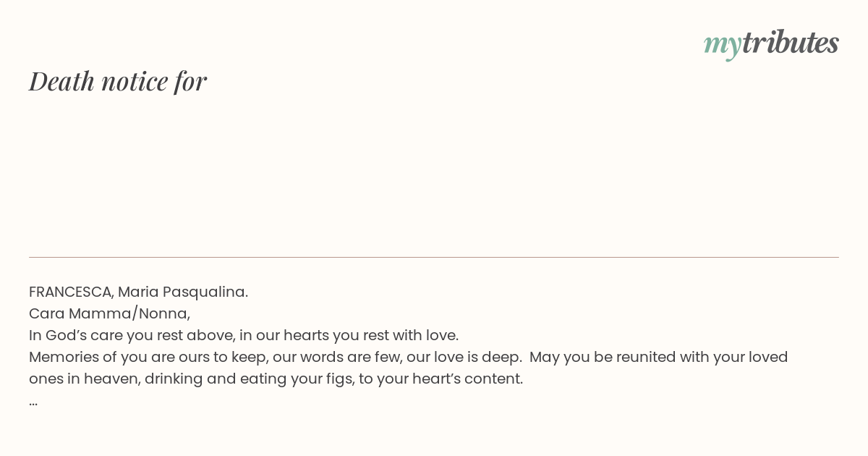The width and height of the screenshot is (868, 456).
Task: Click the horizontal divider line
Action: [x=434, y=257]
